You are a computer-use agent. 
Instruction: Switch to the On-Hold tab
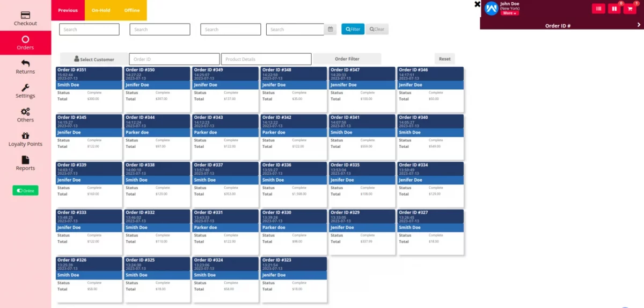(x=101, y=10)
